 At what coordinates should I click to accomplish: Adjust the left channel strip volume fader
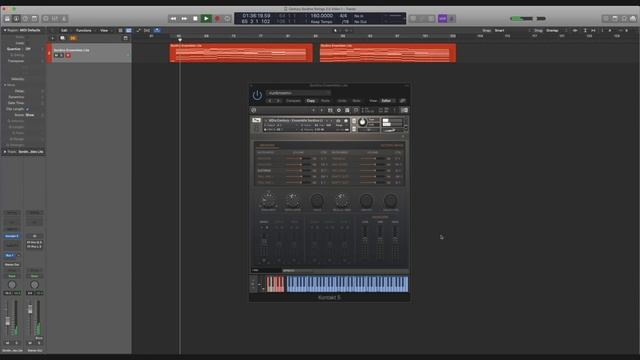[x=7, y=321]
